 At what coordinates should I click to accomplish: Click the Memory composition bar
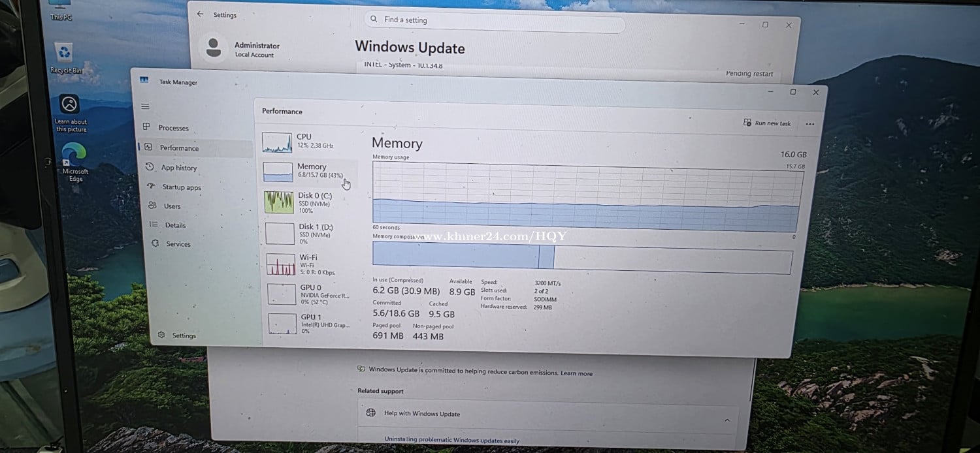(582, 257)
